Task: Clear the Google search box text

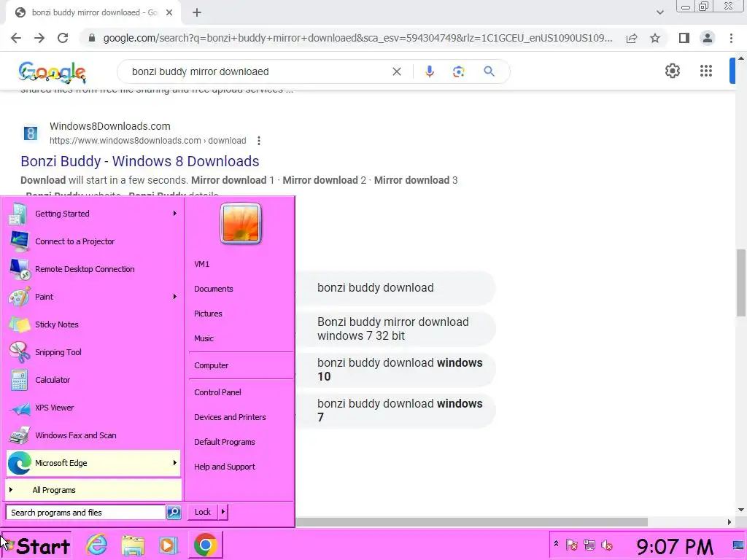Action: click(x=396, y=71)
